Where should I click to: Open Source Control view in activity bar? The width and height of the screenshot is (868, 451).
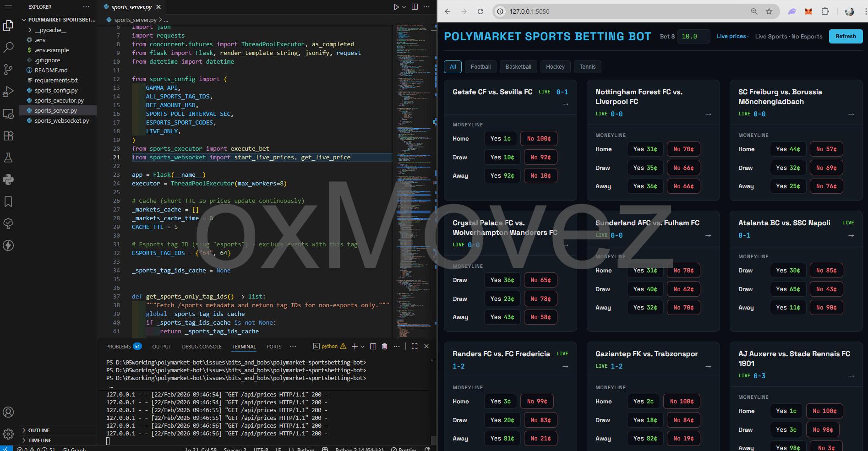point(8,69)
